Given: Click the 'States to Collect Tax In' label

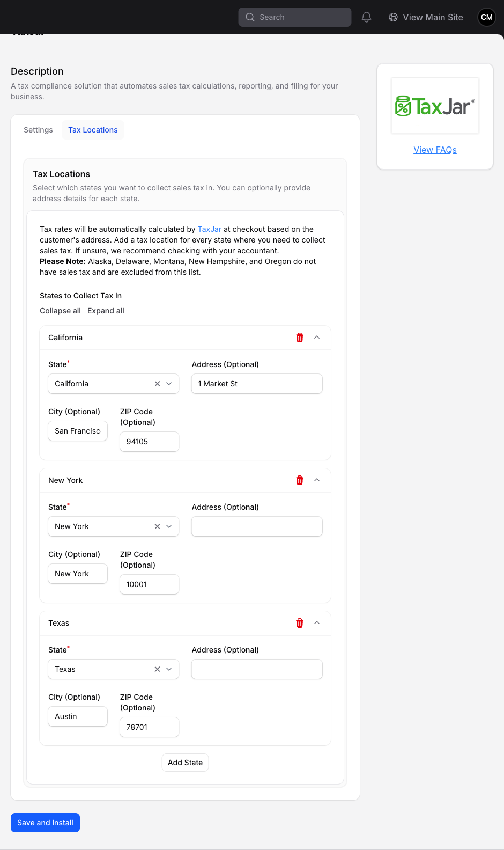Looking at the screenshot, I should 80,296.
